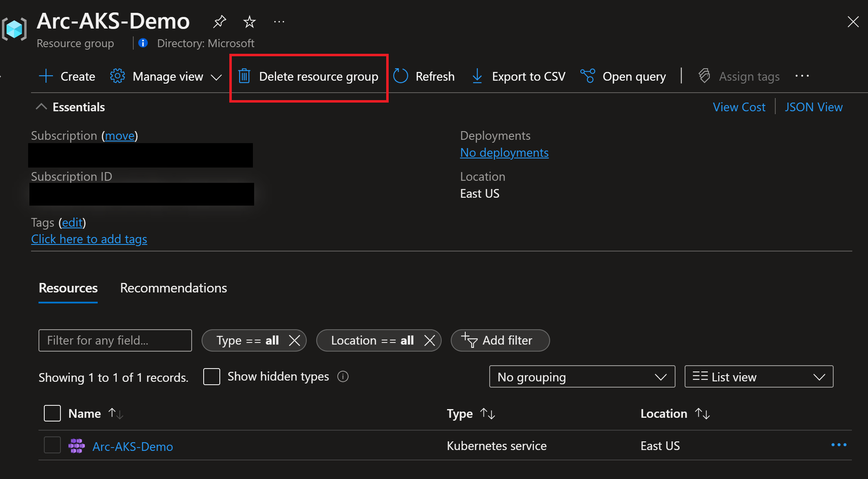Focus the Filter for any field box

click(x=115, y=340)
